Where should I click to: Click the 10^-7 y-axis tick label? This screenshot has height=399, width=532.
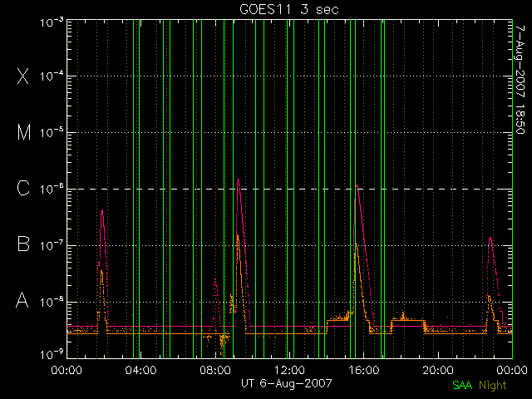pyautogui.click(x=52, y=245)
